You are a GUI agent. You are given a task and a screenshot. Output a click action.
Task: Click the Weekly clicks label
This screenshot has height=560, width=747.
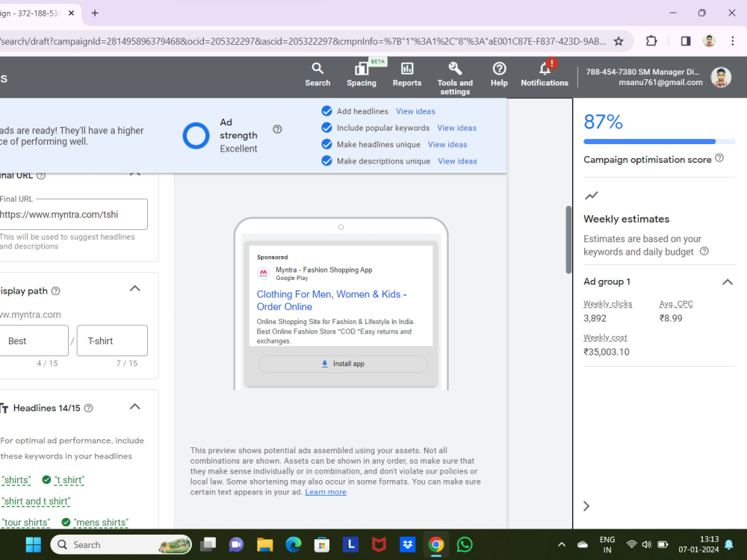[x=607, y=304]
